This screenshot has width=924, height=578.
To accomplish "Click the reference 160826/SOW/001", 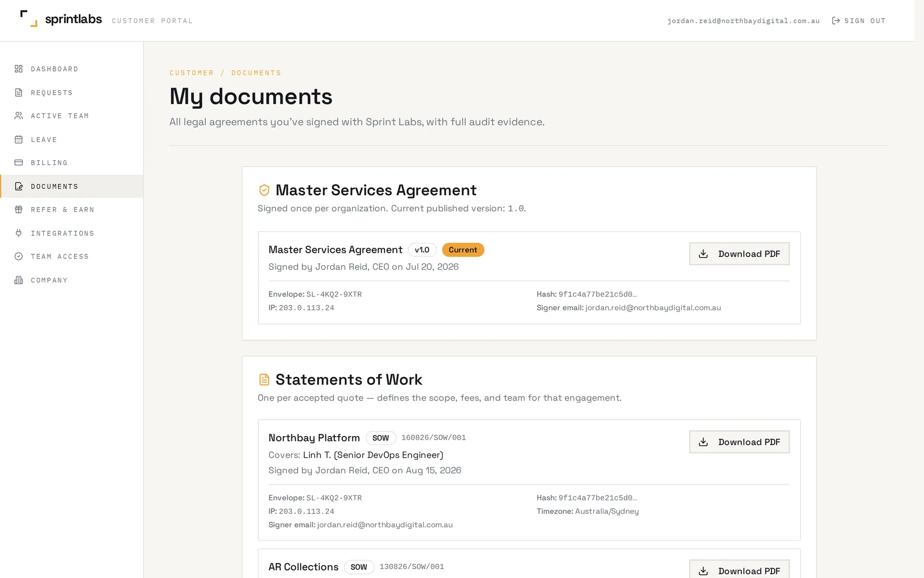I will [x=434, y=437].
